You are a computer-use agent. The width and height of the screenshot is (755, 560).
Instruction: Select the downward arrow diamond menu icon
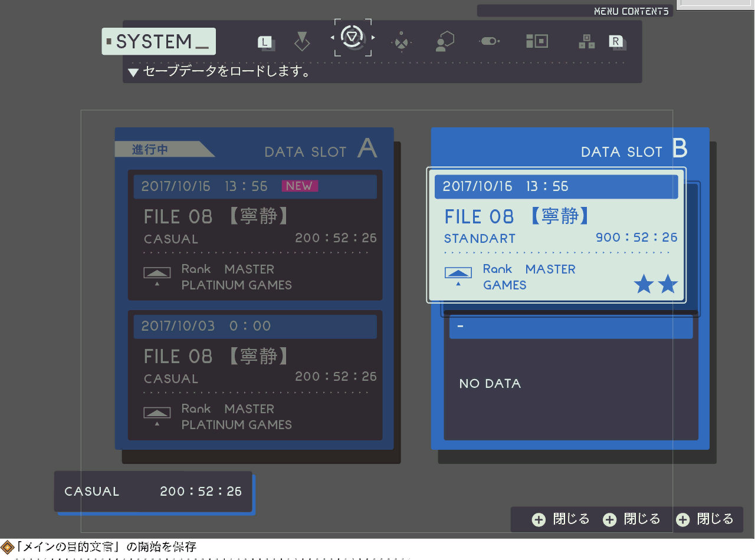click(x=302, y=41)
